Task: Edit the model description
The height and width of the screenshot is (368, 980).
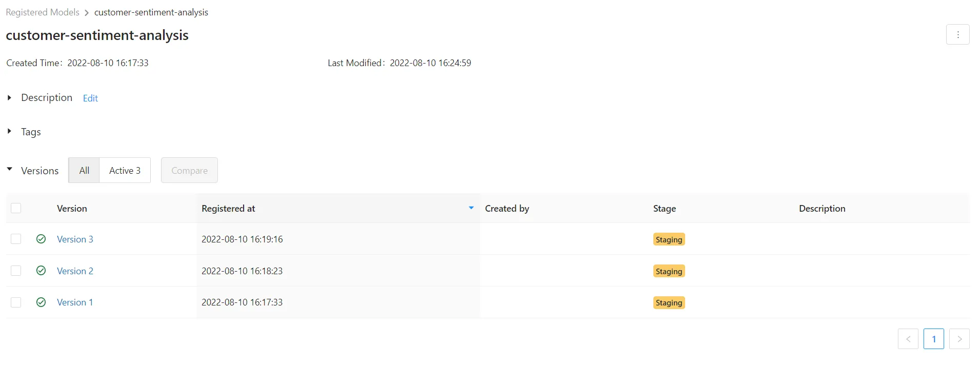Action: click(90, 98)
